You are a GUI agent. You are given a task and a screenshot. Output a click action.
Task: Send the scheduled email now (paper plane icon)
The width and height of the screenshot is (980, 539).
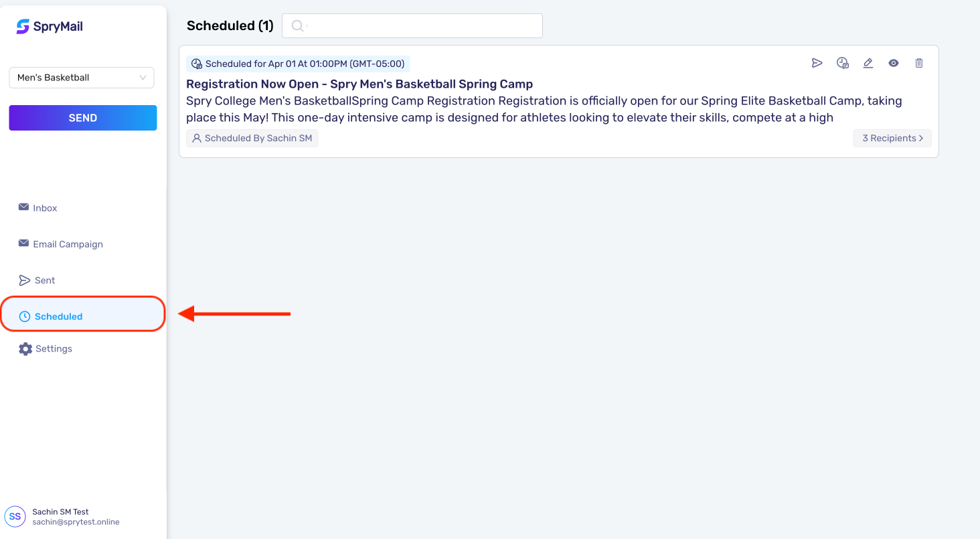click(x=817, y=63)
